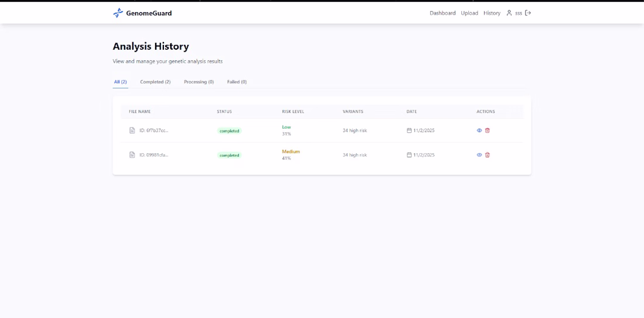
Task: Click the user profile icon
Action: (509, 13)
